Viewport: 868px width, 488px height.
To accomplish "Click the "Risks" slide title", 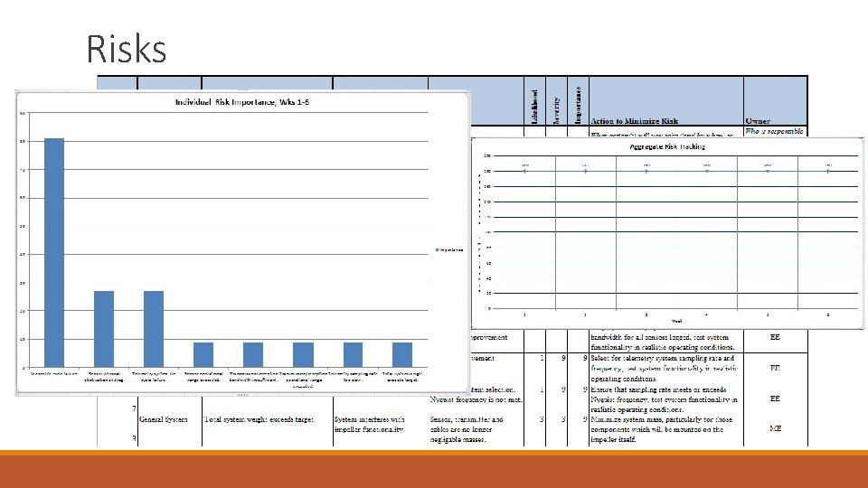I will tap(127, 49).
